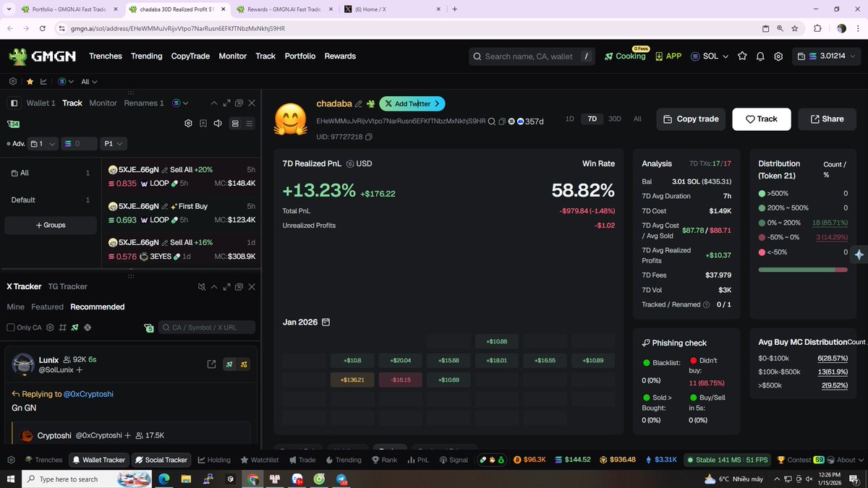Click the Windows Start button
This screenshot has width=868, height=488.
point(11,479)
